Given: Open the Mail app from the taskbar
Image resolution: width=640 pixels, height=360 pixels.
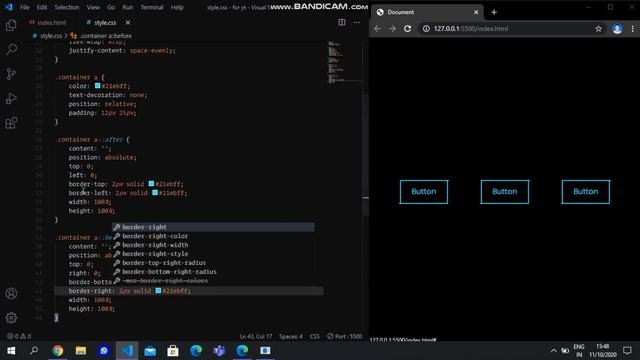Looking at the screenshot, I should tap(150, 351).
